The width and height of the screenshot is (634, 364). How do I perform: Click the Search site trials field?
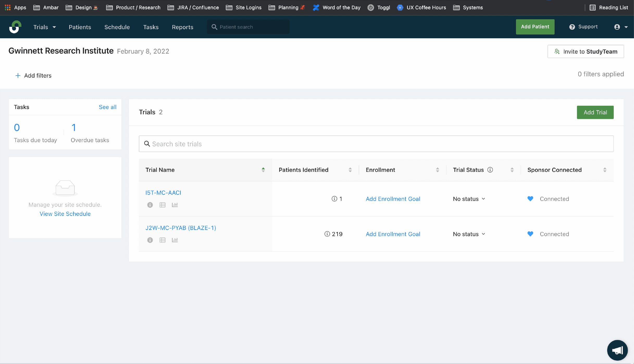[376, 144]
